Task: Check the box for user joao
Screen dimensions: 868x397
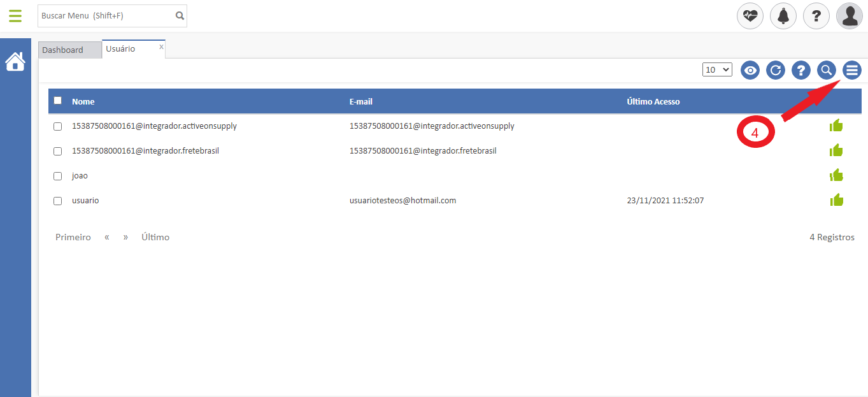Action: click(x=58, y=176)
